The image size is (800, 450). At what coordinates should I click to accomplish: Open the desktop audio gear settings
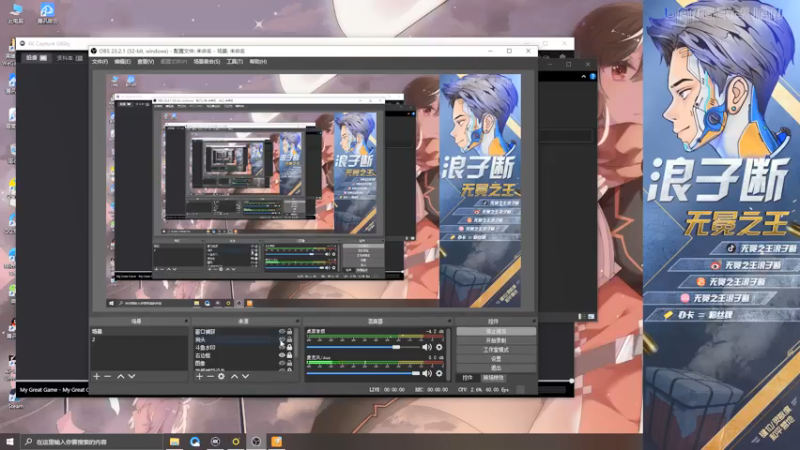click(x=439, y=347)
